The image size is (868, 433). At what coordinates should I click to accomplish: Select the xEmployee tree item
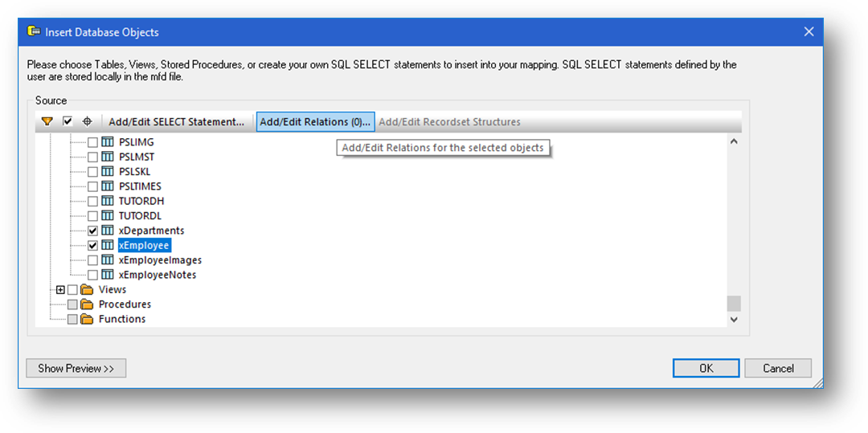point(144,245)
